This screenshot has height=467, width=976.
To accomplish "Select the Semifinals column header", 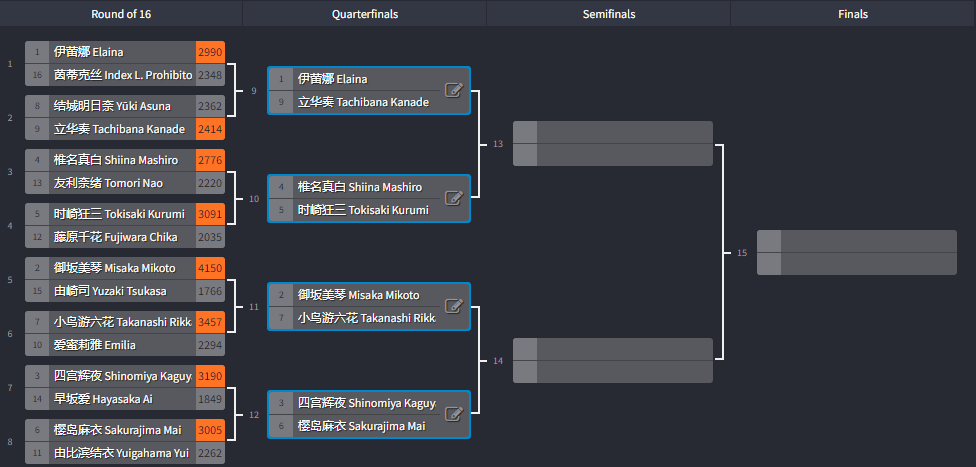I will click(x=609, y=14).
